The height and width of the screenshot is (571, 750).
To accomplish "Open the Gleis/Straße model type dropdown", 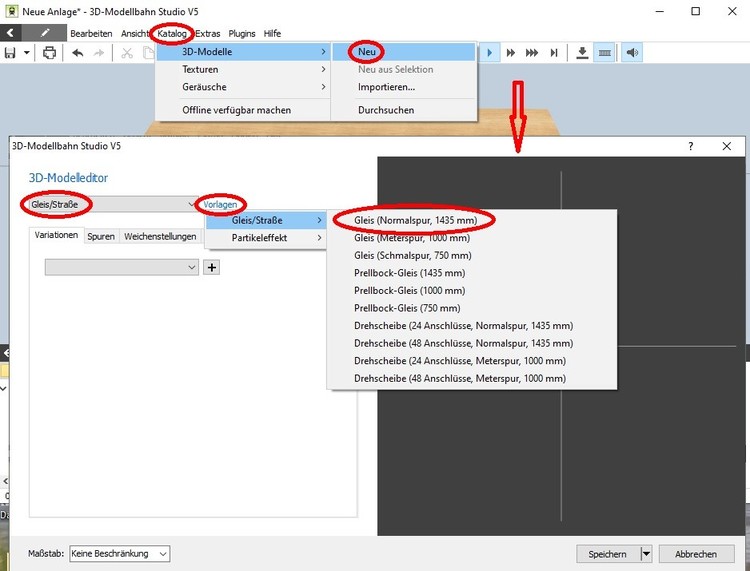I will click(112, 204).
